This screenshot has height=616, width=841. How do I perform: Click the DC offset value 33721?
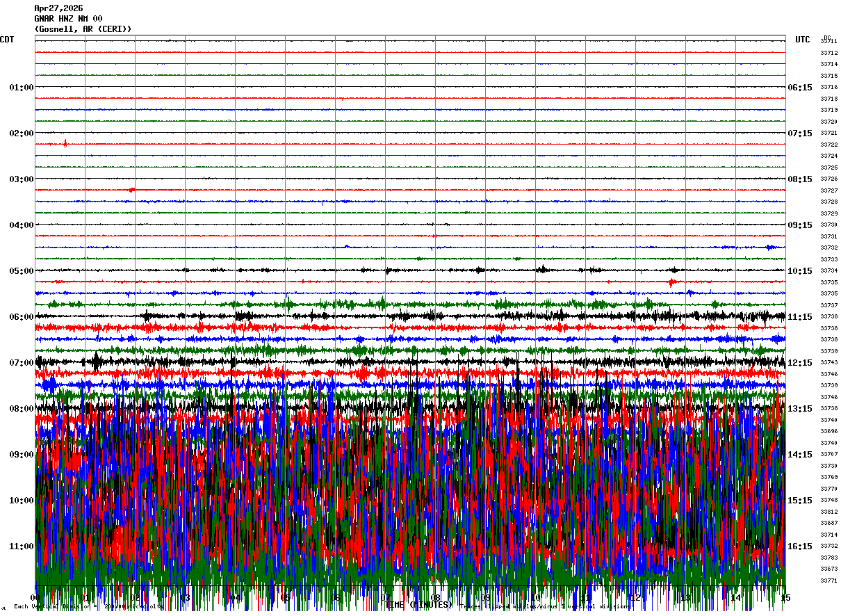click(x=828, y=133)
